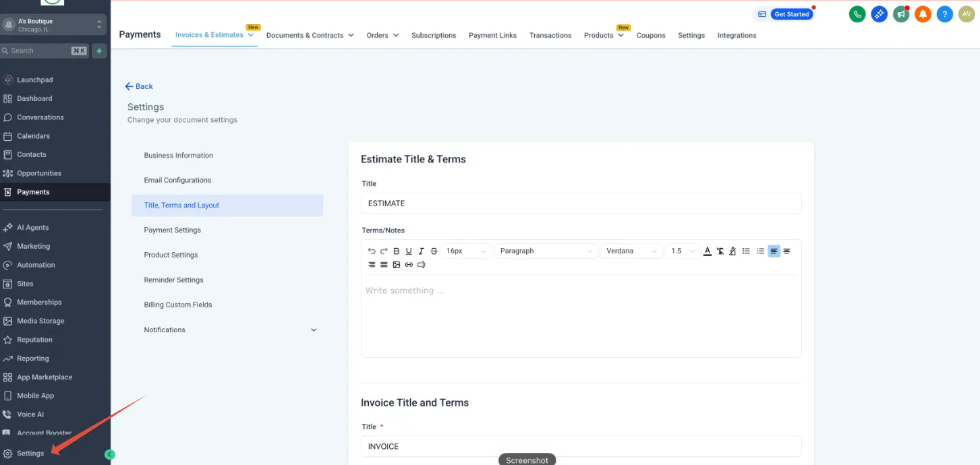Toggle left text alignment in editor
The image size is (980, 465).
pos(774,251)
